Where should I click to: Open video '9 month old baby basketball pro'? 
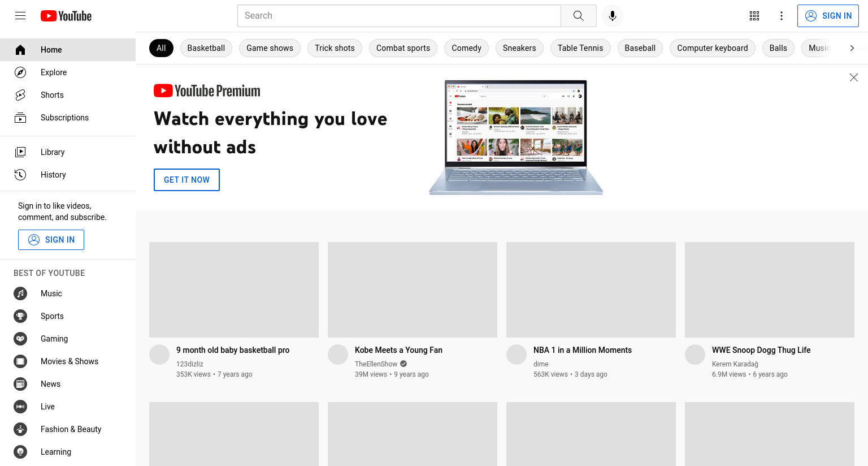tap(233, 350)
